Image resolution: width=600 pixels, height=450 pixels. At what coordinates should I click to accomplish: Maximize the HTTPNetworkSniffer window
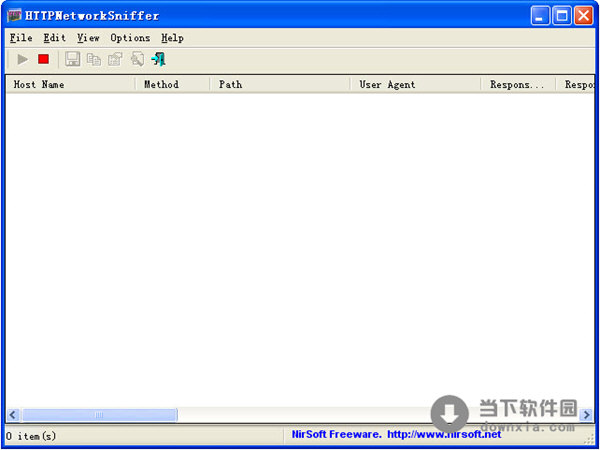pos(562,16)
